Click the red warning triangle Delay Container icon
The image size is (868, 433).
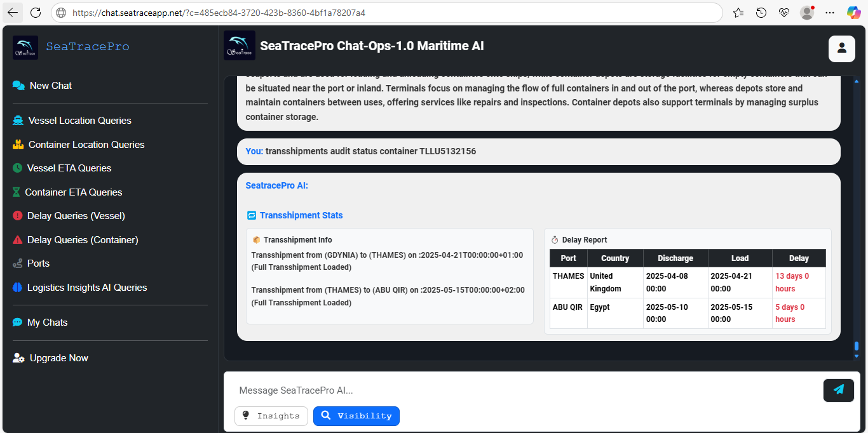17,240
